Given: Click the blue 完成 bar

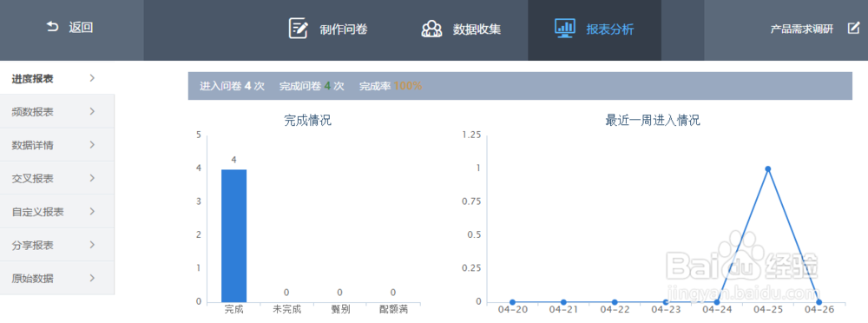Looking at the screenshot, I should click(234, 235).
